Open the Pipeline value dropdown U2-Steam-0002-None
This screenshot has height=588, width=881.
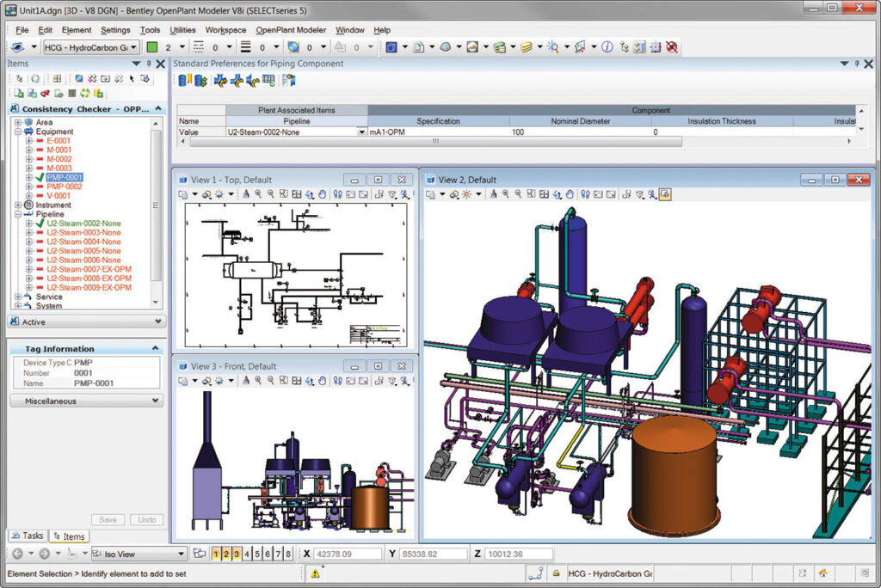click(x=362, y=132)
